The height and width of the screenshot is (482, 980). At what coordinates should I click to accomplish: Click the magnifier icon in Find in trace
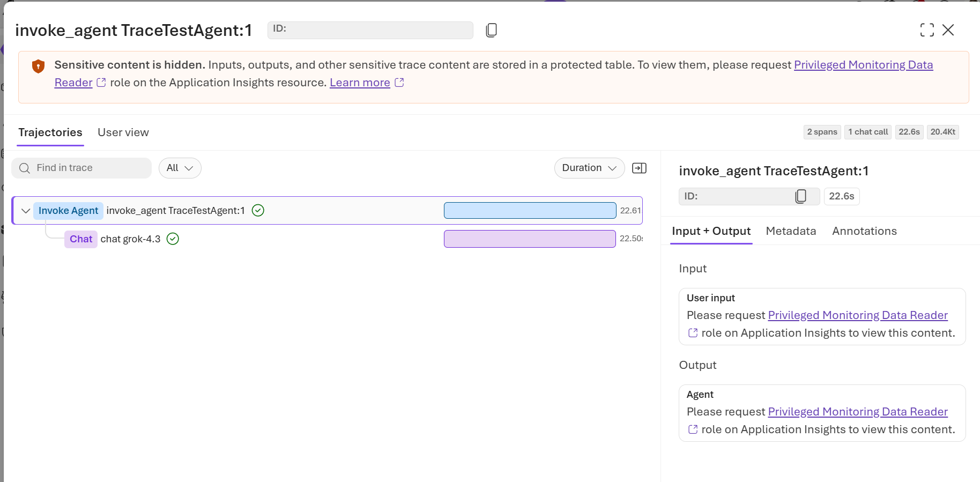coord(25,168)
